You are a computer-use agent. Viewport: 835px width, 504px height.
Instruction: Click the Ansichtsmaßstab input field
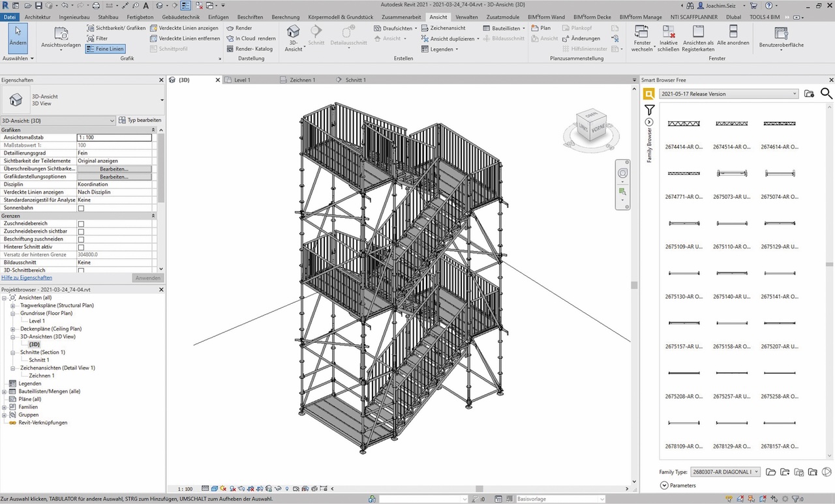(114, 138)
